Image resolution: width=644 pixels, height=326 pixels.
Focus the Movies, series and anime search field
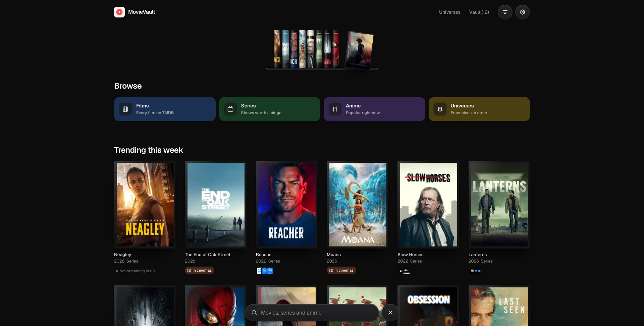(x=312, y=313)
